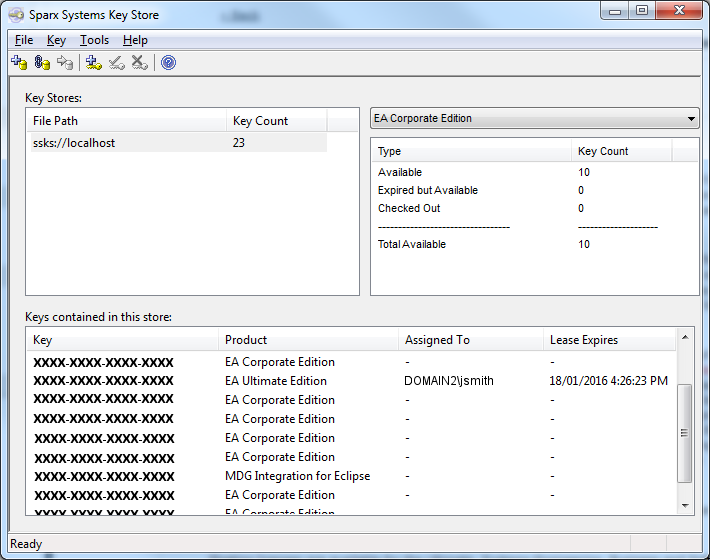710x560 pixels.
Task: Click the Link to Existing Key Store icon
Action: pyautogui.click(x=42, y=62)
